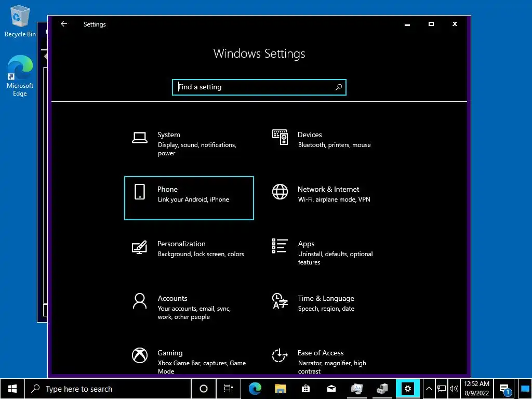Click the Network & Internet globe icon

click(280, 192)
